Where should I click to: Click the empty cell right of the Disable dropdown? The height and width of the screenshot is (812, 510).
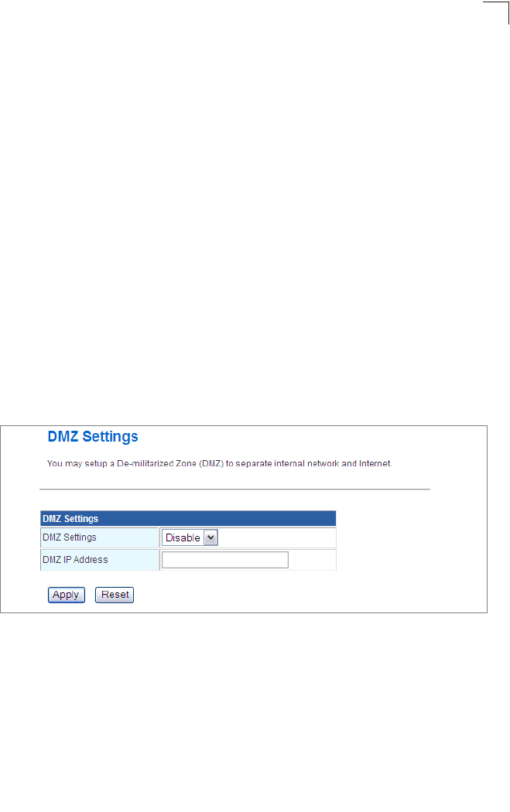pos(277,537)
